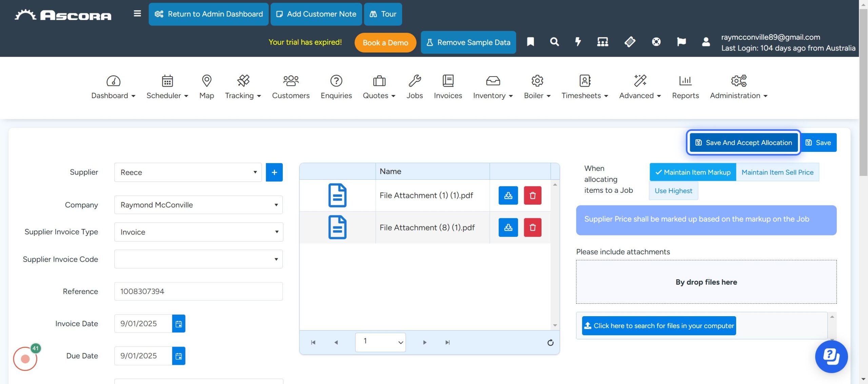Delete File Attachment (8) (1).pdf
Screen dimensions: 868x384
533,227
